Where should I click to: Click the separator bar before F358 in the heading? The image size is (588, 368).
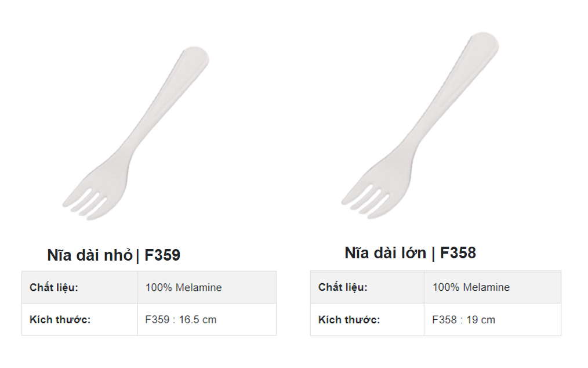(x=433, y=254)
